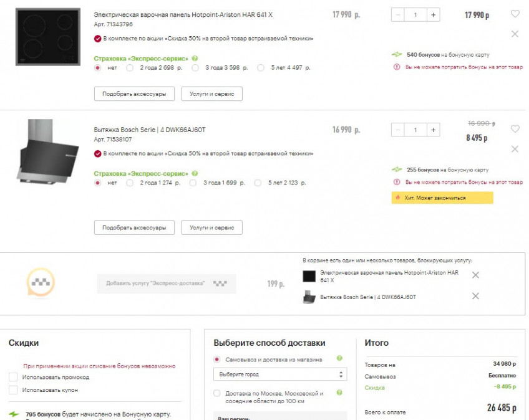
Task: Choose delivery around Moscow region option
Action: tap(217, 393)
